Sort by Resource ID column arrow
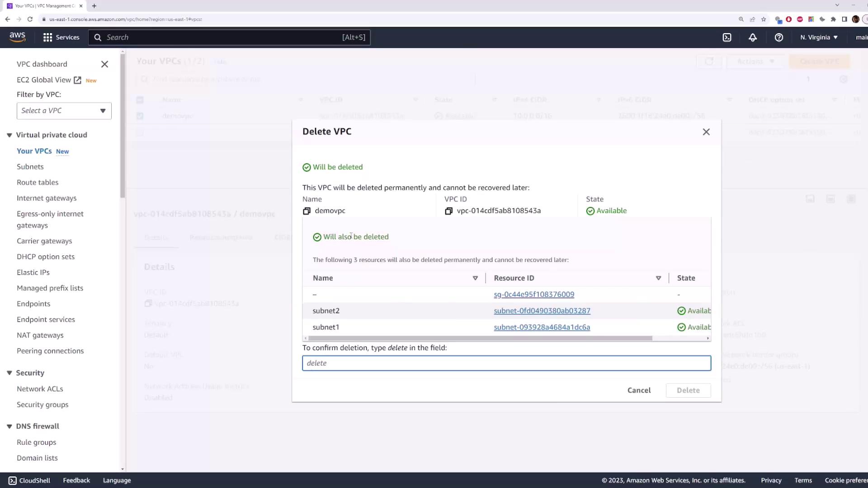Viewport: 868px width, 488px height. tap(658, 278)
